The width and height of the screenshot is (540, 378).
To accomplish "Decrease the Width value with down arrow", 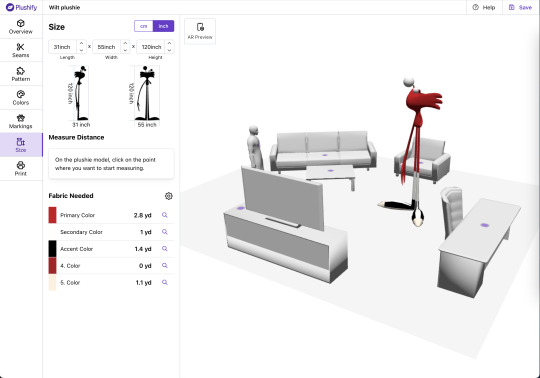I will [x=125, y=50].
